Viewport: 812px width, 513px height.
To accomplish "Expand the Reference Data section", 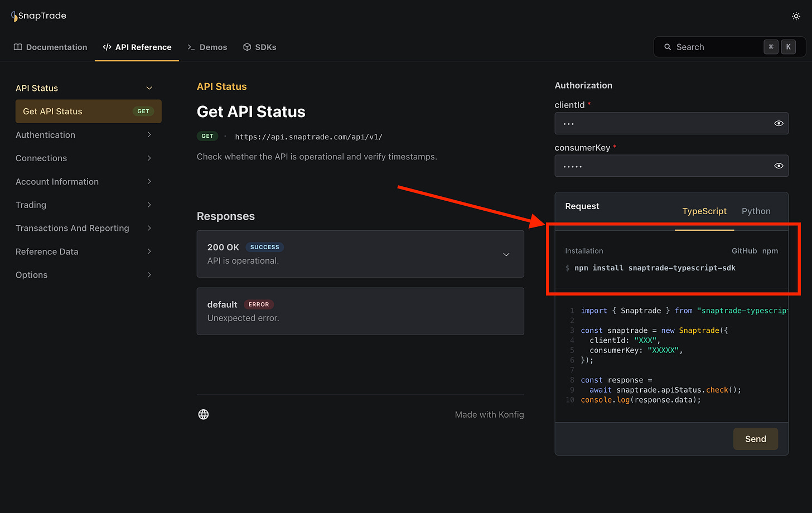I will [x=149, y=251].
